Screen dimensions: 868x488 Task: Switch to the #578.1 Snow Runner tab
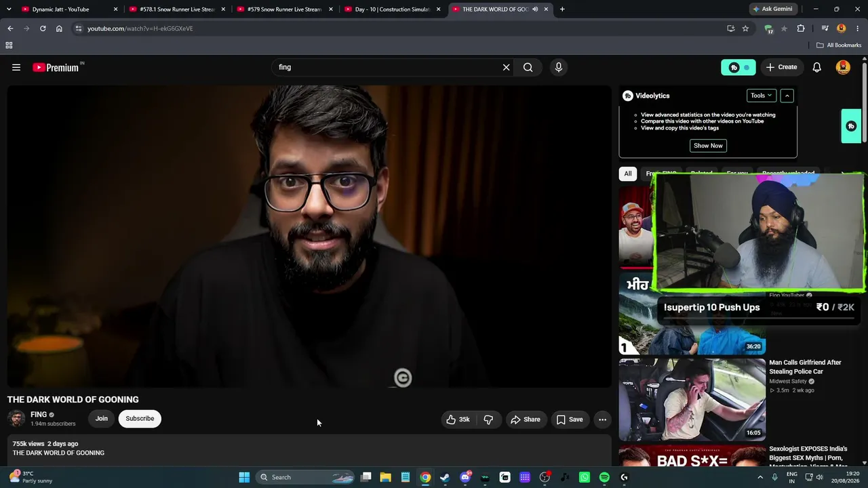(x=178, y=9)
